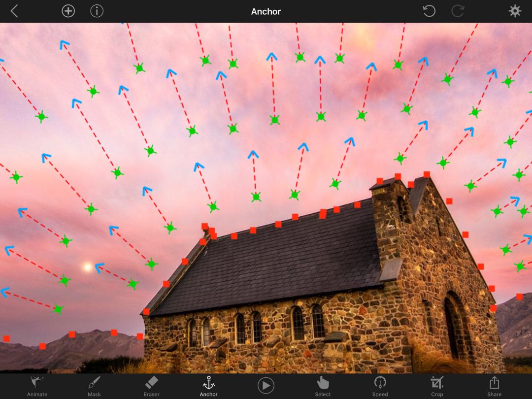
Task: Select the red anchor point at the roof's left eave
Action: click(x=146, y=311)
